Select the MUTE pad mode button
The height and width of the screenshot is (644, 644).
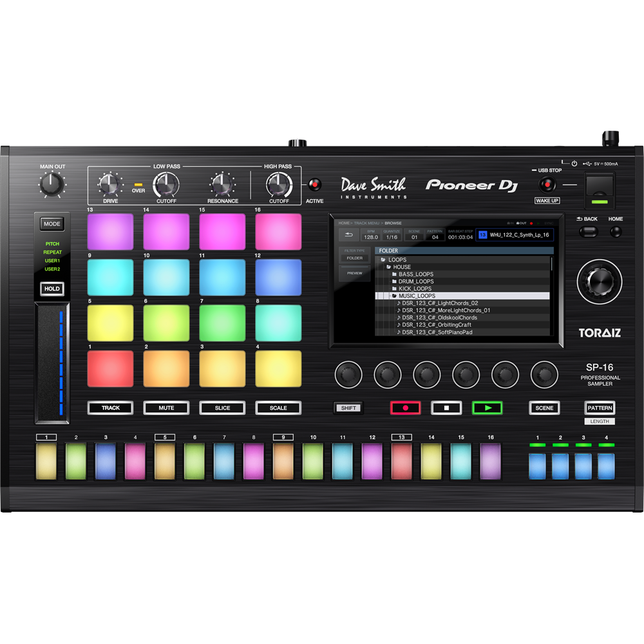pos(166,408)
